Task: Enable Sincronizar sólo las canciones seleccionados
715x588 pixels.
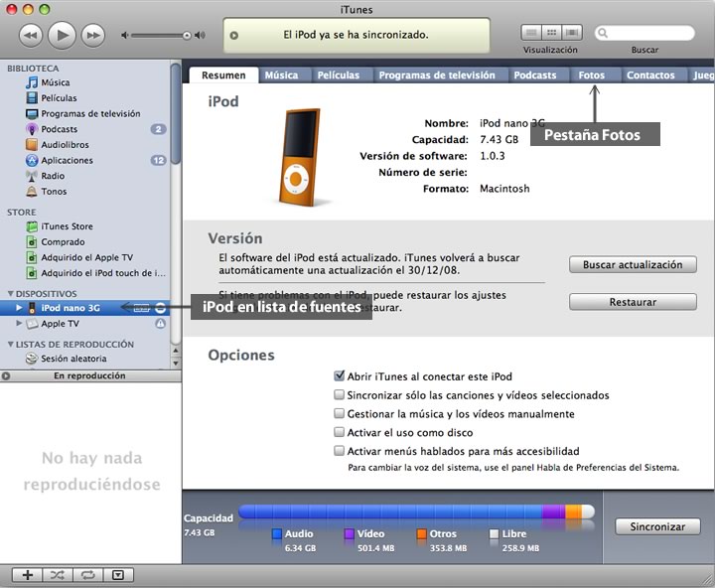Action: [339, 394]
